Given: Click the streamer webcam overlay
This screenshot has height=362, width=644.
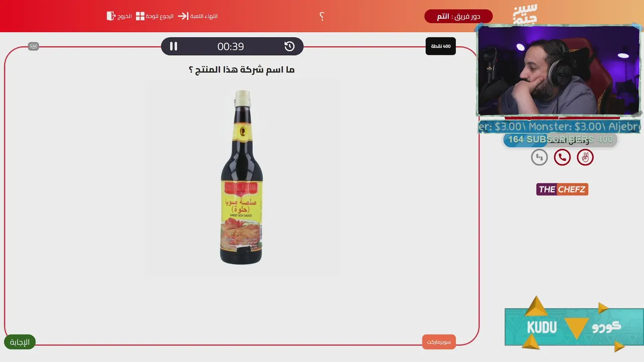Looking at the screenshot, I should coord(558,70).
